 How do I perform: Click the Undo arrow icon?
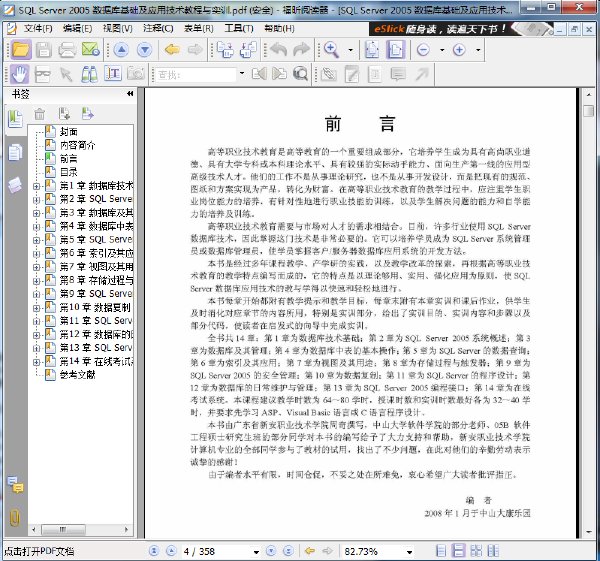278,49
